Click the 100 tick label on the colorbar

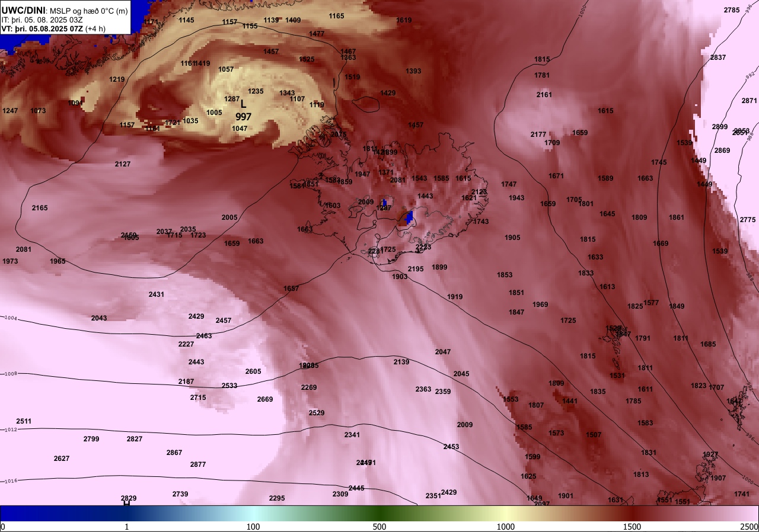tap(253, 527)
